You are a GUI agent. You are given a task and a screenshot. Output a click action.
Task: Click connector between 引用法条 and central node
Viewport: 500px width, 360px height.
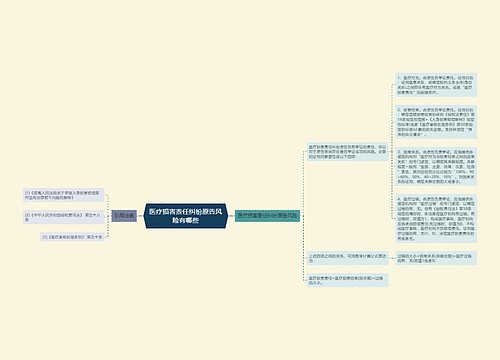(140, 216)
